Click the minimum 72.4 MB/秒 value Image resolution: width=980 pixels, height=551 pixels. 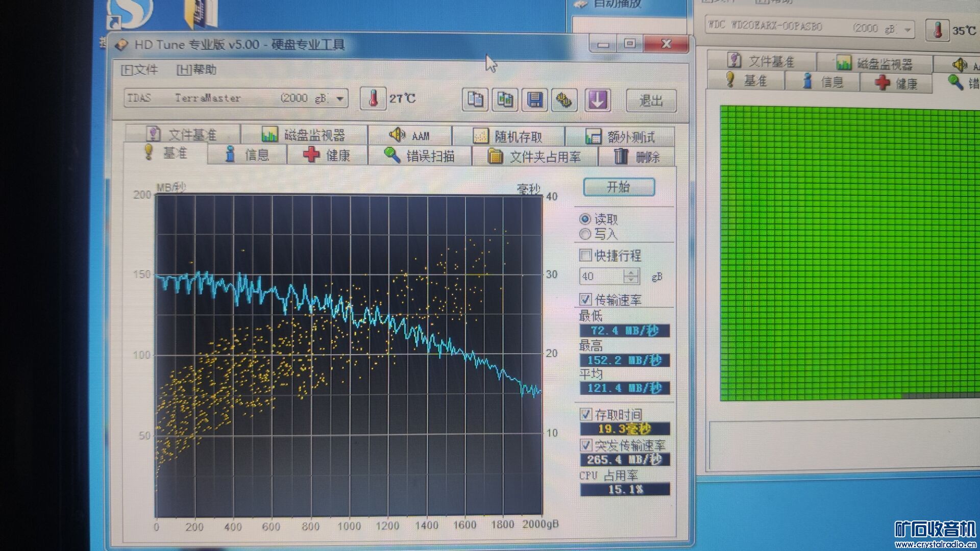[x=625, y=331]
